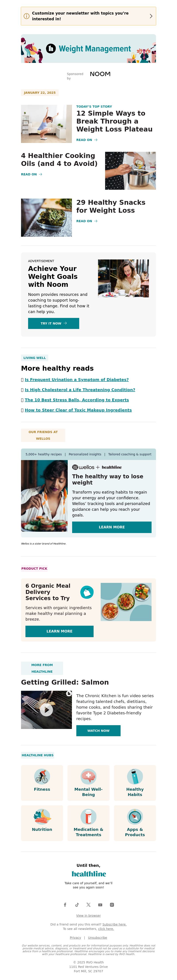
Task: Open the YouTube social icon
Action: pyautogui.click(x=100, y=905)
